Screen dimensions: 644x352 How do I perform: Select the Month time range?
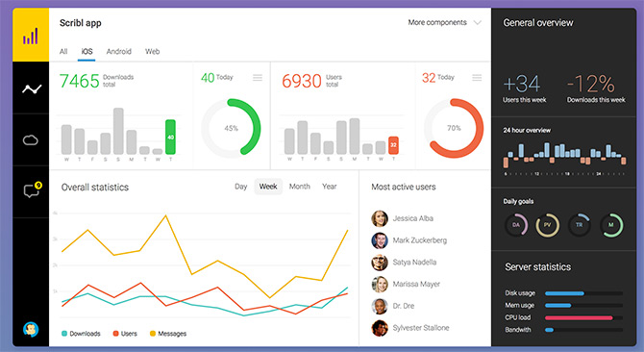(x=299, y=187)
